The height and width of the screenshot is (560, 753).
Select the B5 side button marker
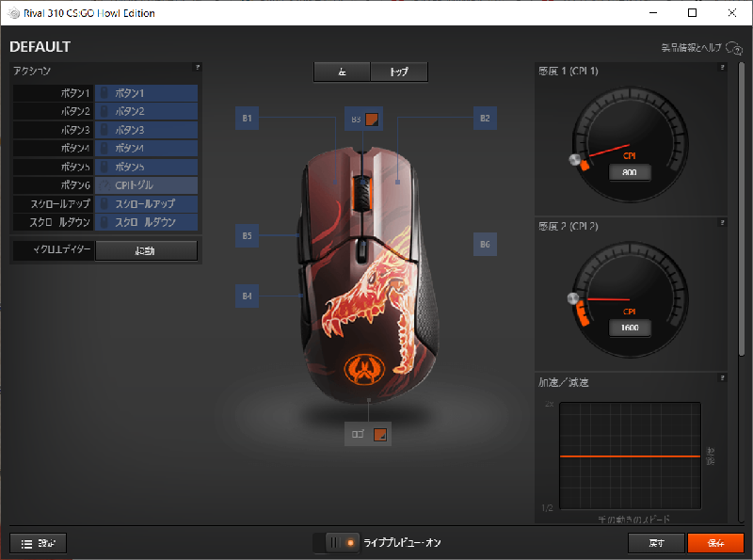point(247,236)
